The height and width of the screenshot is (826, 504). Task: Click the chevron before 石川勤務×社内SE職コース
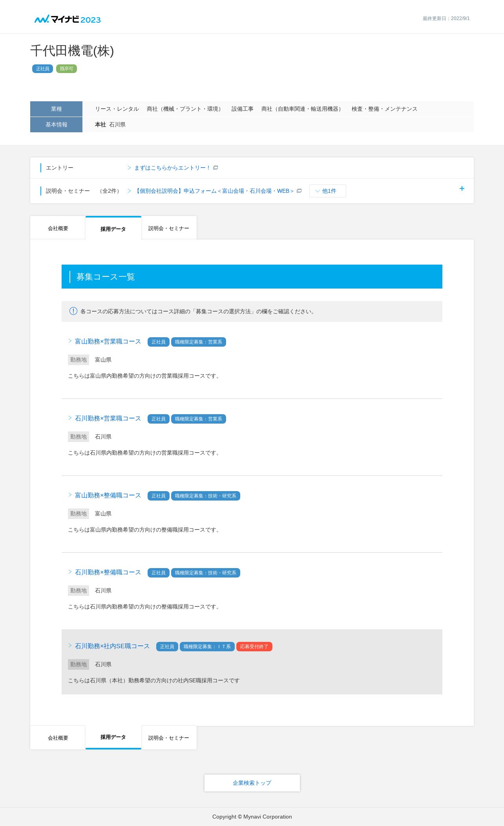click(x=70, y=645)
